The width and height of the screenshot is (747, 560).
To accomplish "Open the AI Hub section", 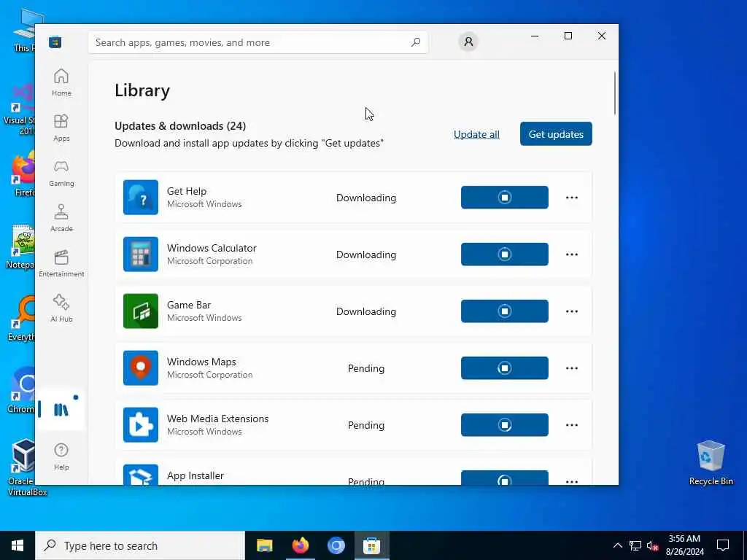I will point(61,308).
